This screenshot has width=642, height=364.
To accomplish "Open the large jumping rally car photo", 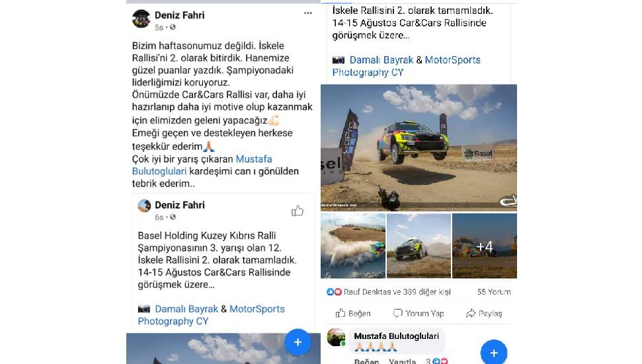I will (419, 147).
